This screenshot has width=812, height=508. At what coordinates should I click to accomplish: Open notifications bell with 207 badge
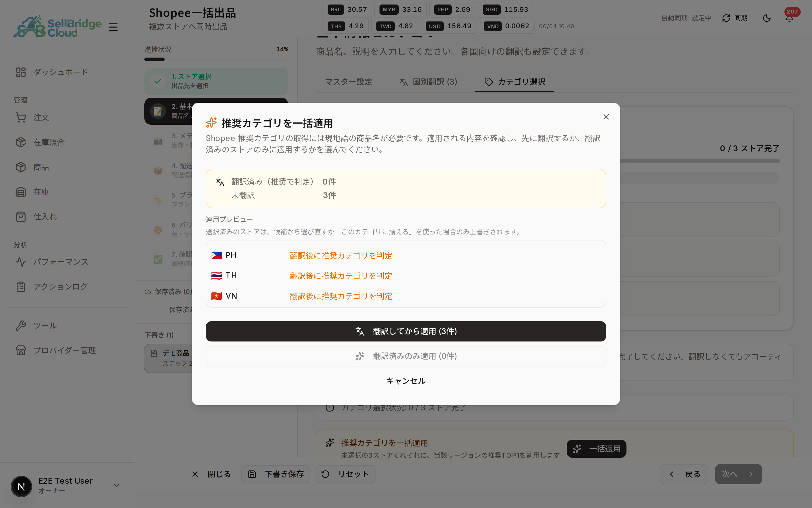pos(789,18)
